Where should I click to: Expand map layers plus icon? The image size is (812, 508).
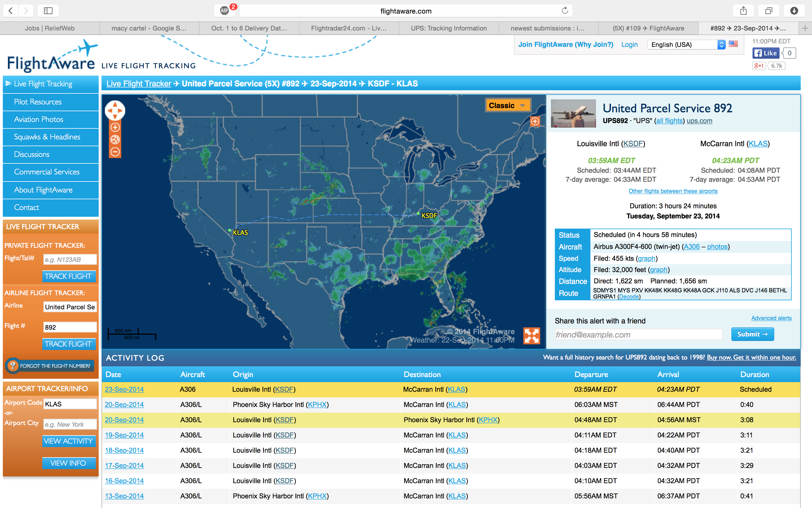click(535, 121)
